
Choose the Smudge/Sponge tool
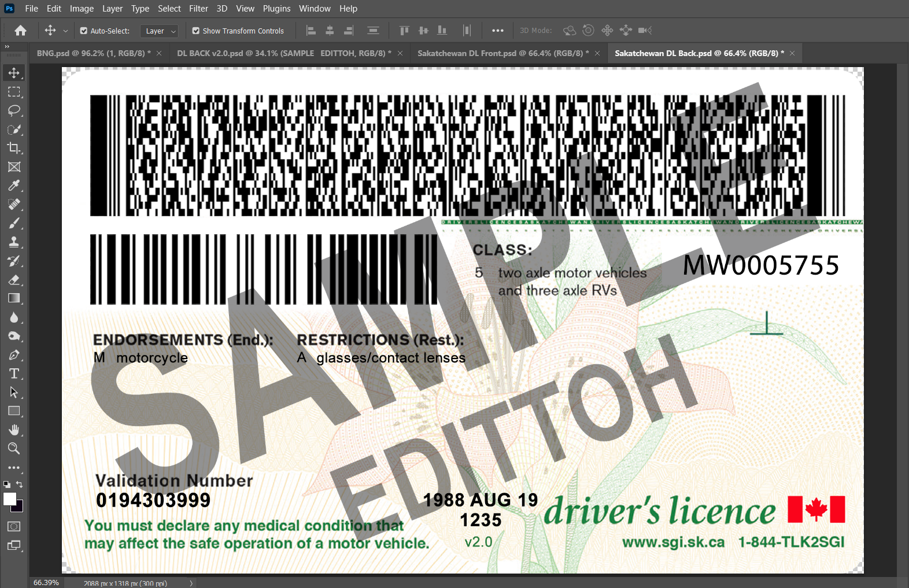pos(14,336)
